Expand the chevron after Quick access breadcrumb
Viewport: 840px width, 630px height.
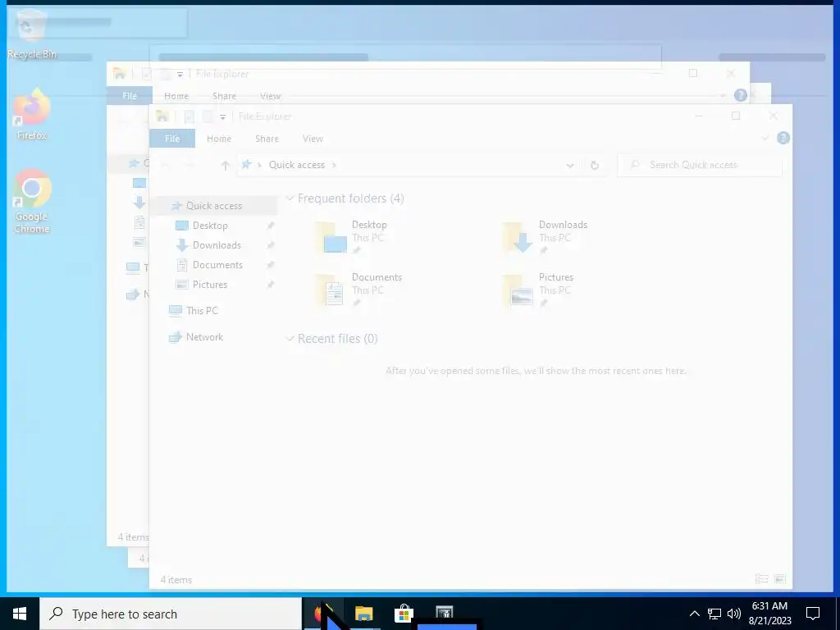pos(334,165)
